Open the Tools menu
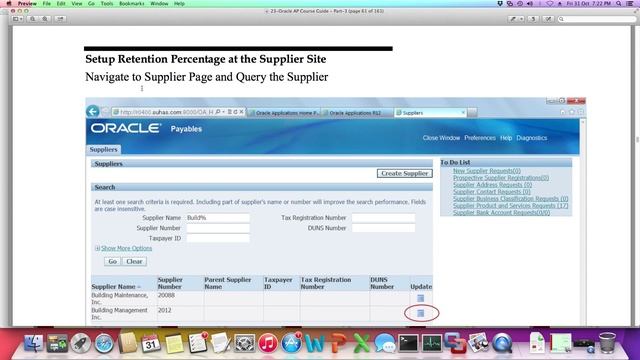Screen dimensions: 640x360 pyautogui.click(x=107, y=3)
